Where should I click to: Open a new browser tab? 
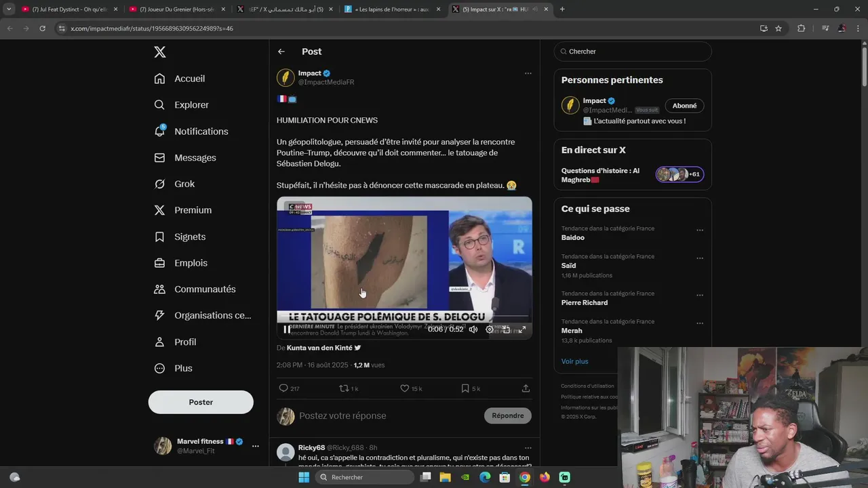point(562,9)
